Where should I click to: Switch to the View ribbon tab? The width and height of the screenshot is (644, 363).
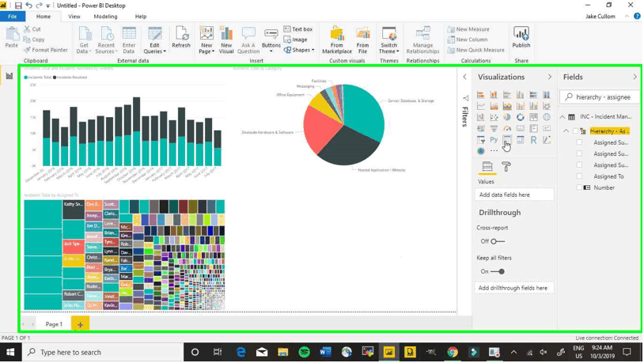74,17
